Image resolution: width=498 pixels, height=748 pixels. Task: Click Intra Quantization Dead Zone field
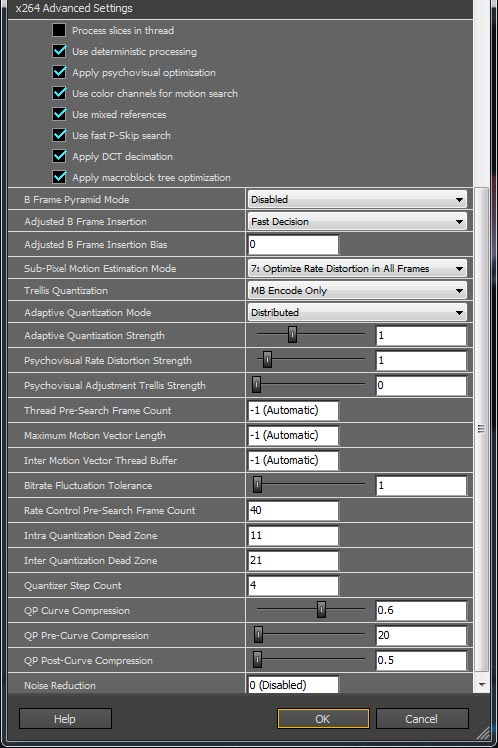click(293, 535)
